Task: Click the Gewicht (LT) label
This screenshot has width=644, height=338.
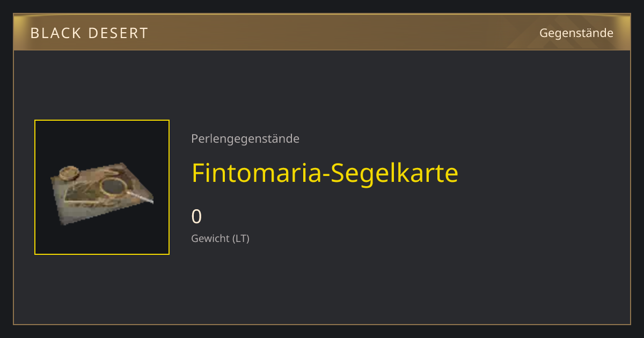Action: click(x=220, y=238)
